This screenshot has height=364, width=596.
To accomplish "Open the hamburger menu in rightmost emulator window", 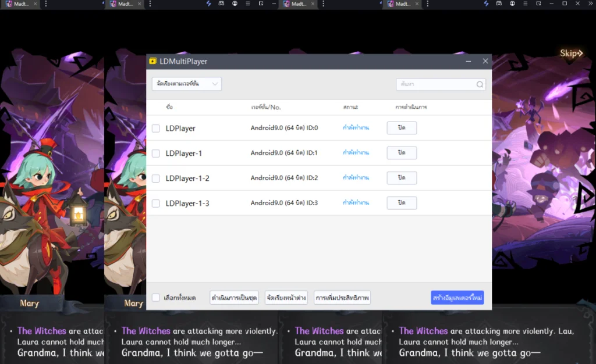I will point(526,3).
